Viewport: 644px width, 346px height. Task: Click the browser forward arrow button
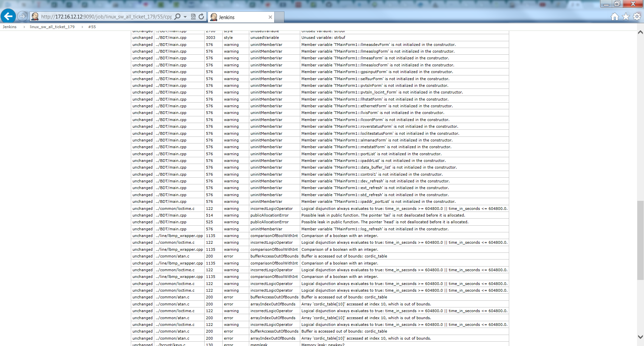point(22,16)
